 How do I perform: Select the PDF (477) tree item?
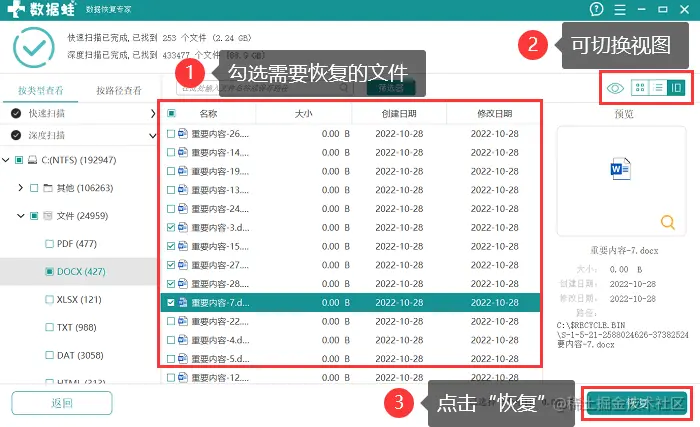(x=77, y=244)
